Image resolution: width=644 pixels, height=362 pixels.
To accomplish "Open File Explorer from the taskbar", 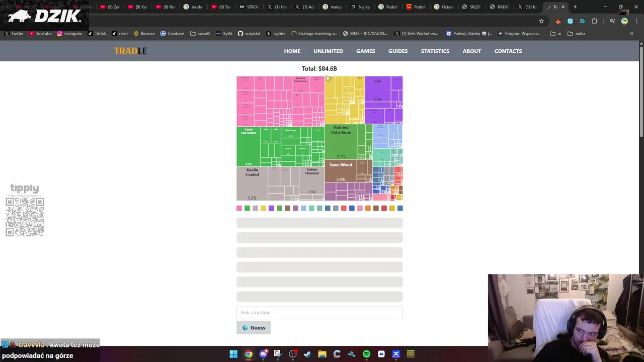I will pos(322,354).
